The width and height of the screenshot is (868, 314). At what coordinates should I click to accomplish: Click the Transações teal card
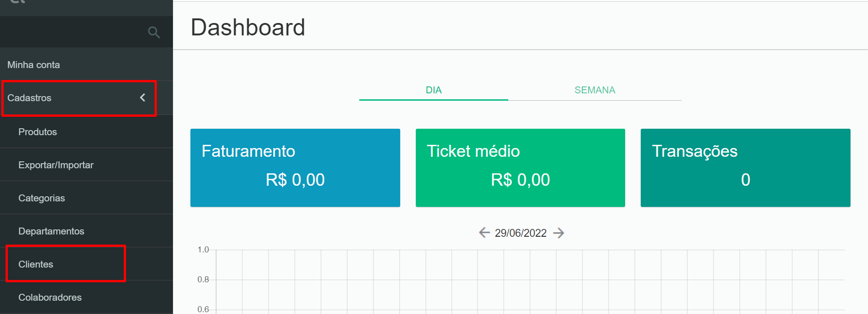click(745, 168)
